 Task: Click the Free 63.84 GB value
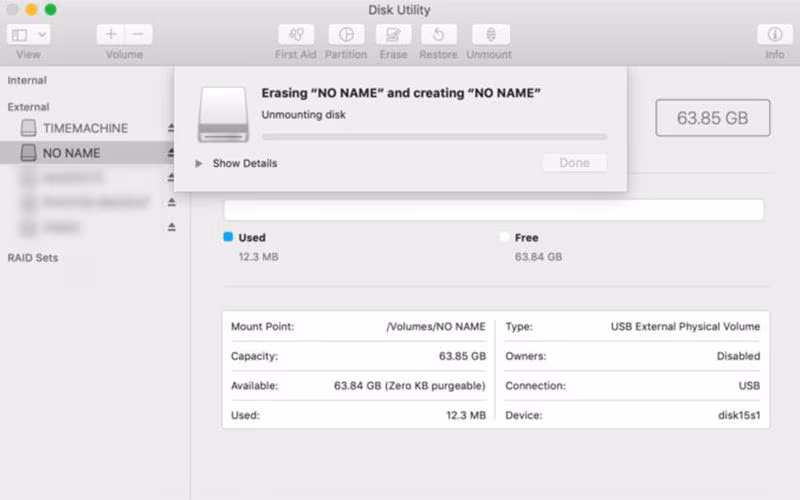538,257
